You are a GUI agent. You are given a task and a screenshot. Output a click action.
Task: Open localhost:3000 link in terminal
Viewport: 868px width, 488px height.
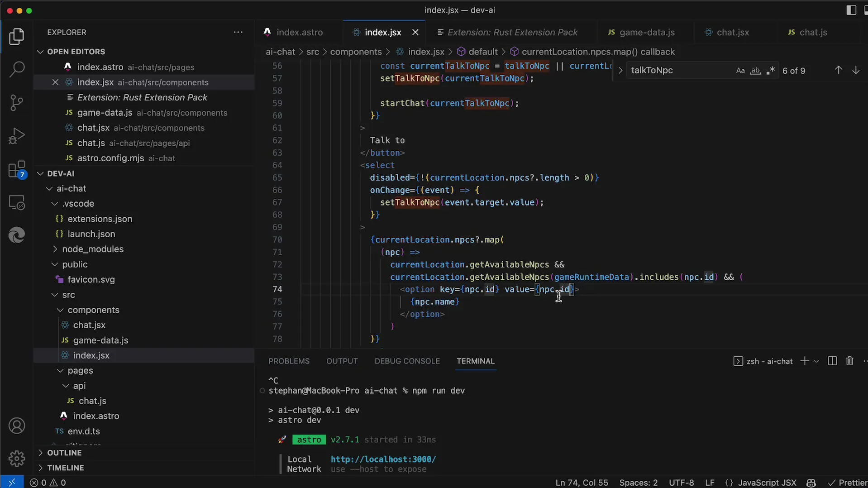(x=383, y=459)
